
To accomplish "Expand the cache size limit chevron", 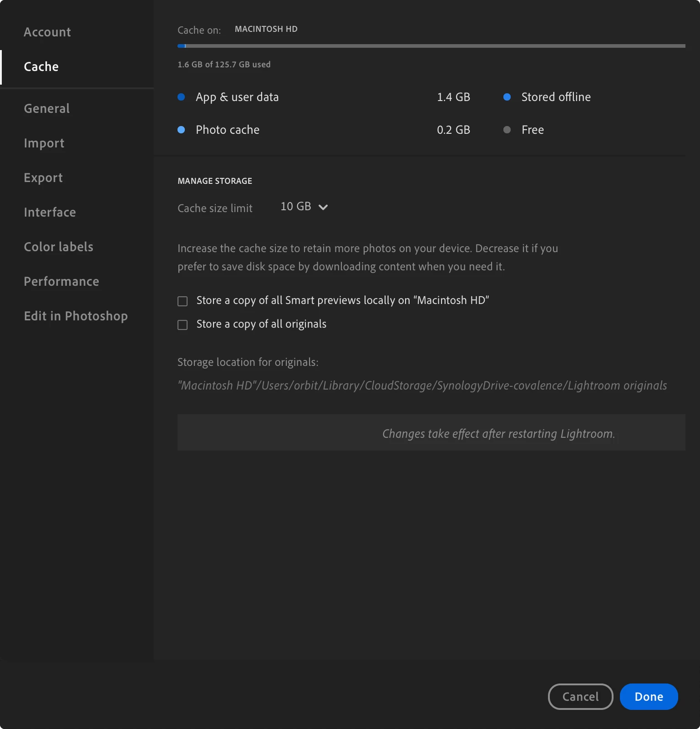I will 323,208.
